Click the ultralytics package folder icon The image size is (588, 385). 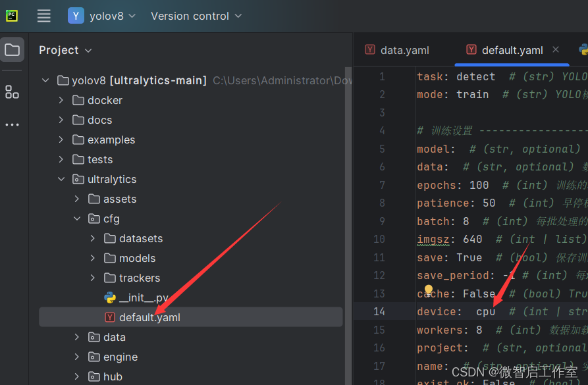78,179
